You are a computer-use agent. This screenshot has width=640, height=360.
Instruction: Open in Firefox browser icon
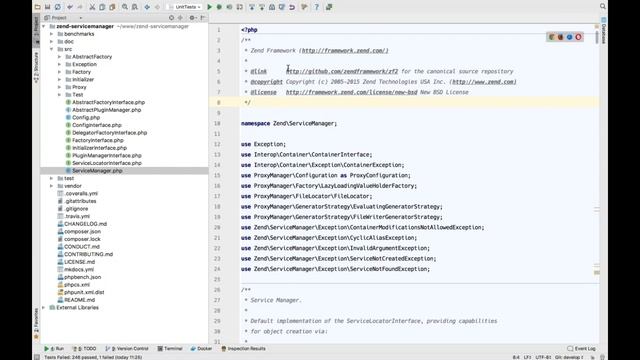coord(561,37)
